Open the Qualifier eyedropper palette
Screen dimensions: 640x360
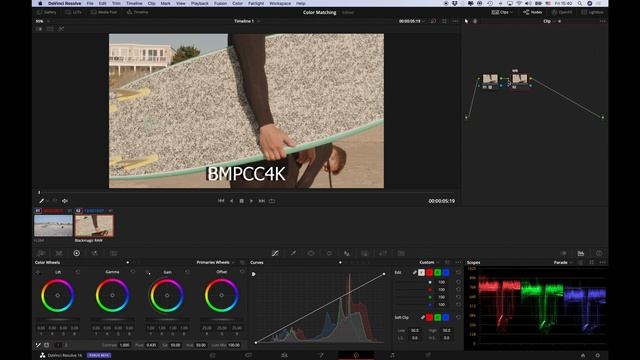[293, 253]
